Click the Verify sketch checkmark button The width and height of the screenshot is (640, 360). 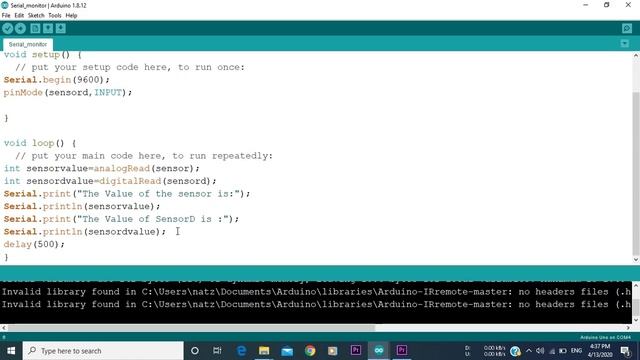coord(7,28)
